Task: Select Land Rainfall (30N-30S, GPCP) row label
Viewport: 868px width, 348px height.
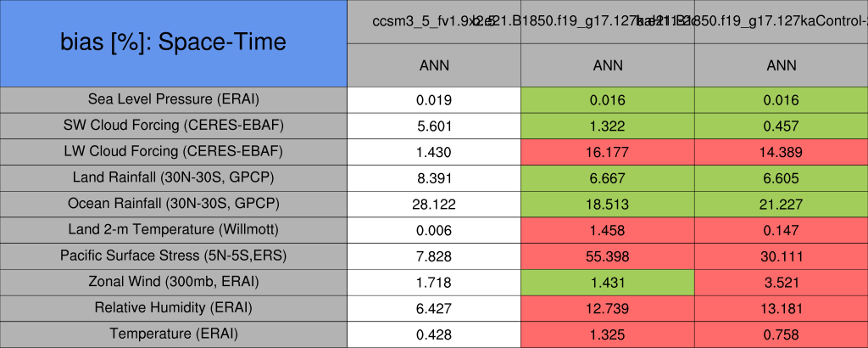Action: [x=174, y=177]
